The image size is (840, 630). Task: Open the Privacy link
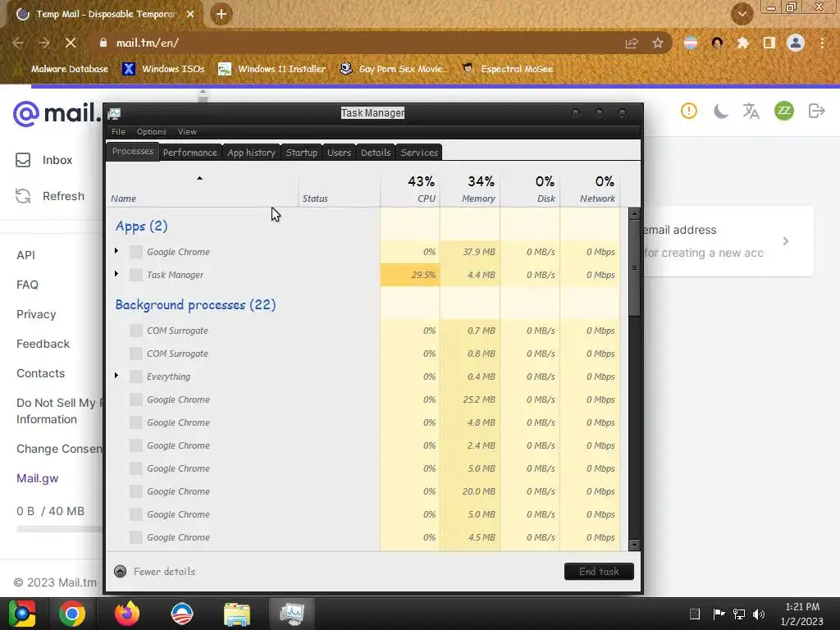pyautogui.click(x=36, y=314)
